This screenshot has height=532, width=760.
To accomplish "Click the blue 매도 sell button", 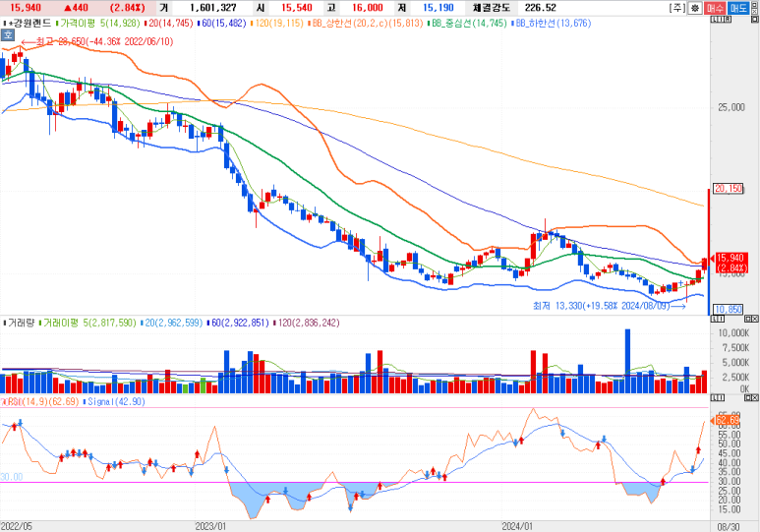I will (x=738, y=8).
